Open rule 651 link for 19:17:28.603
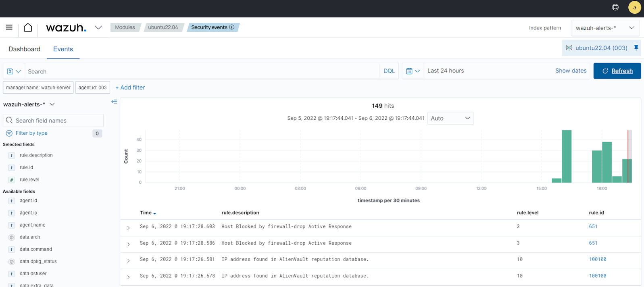Image resolution: width=644 pixels, height=287 pixels. coord(593,227)
